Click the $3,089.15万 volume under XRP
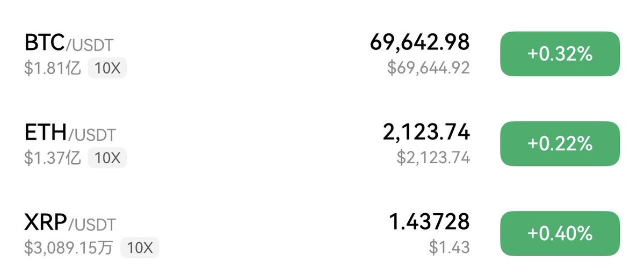The image size is (644, 276). click(x=69, y=248)
